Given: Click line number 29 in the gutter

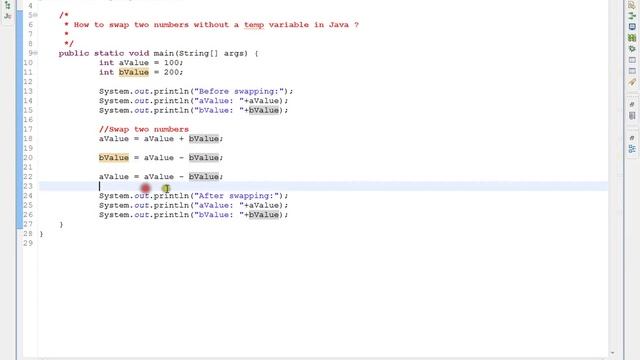Looking at the screenshot, I should [28, 243].
